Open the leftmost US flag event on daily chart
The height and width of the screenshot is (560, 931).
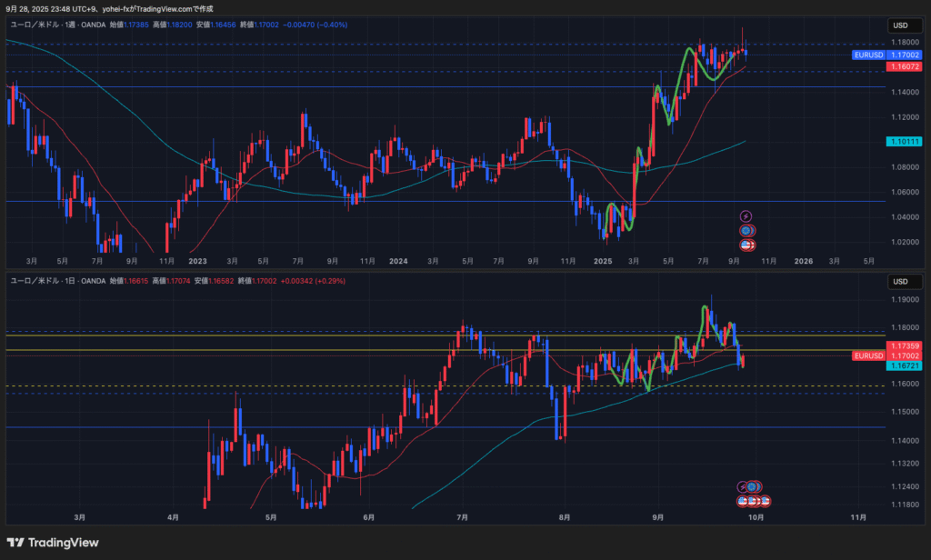743,501
